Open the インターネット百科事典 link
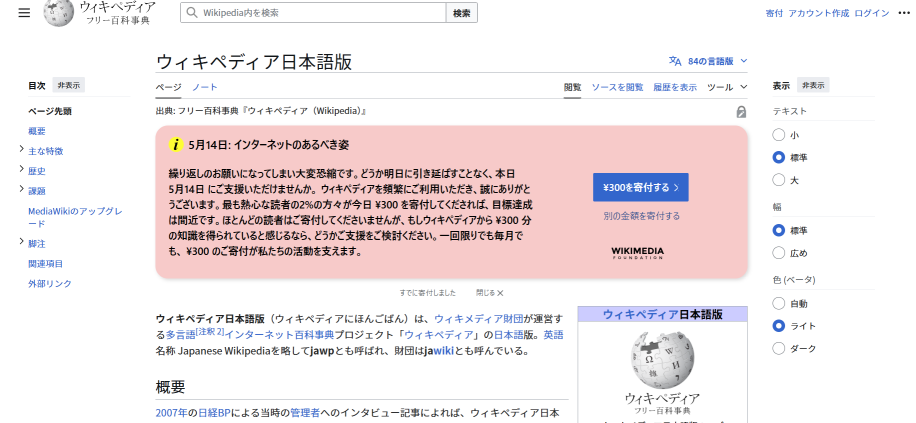This screenshot has width=916, height=423. click(279, 335)
